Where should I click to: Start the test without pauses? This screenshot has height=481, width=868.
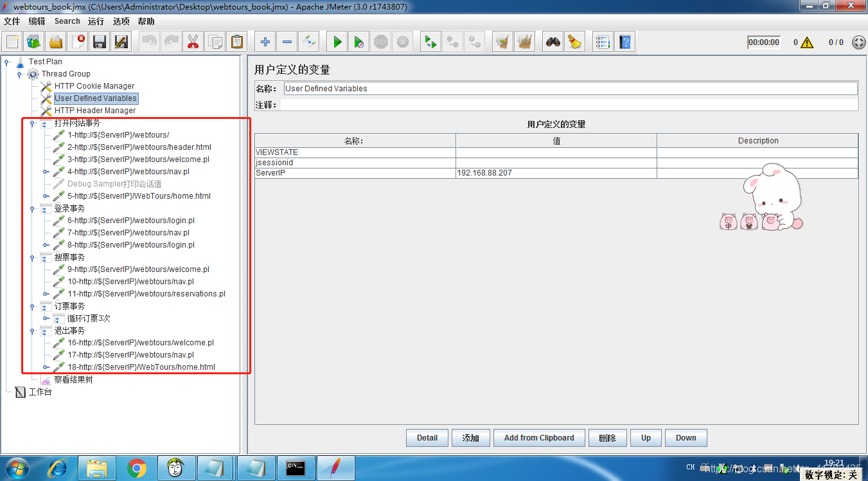point(359,42)
